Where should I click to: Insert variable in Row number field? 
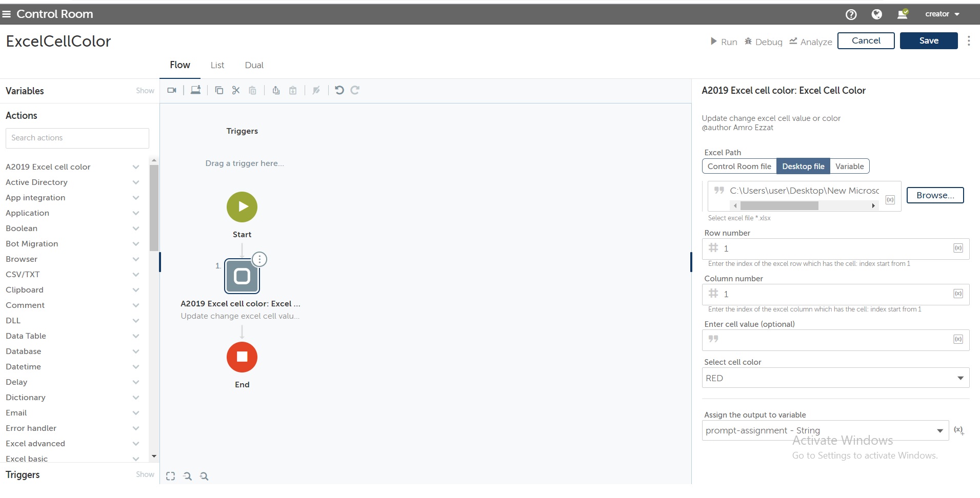pos(958,248)
